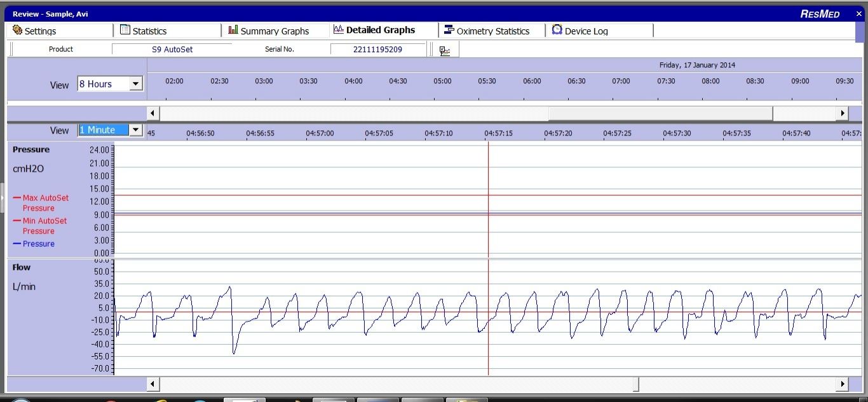Screen dimensions: 868x402
Task: Click the Oximetry Statistics tab icon
Action: 449,30
